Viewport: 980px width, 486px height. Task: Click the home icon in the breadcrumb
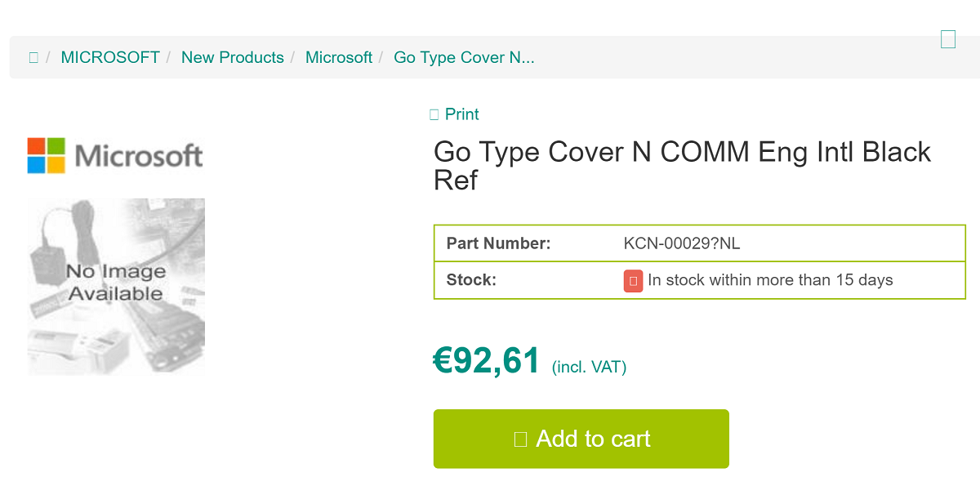point(33,58)
